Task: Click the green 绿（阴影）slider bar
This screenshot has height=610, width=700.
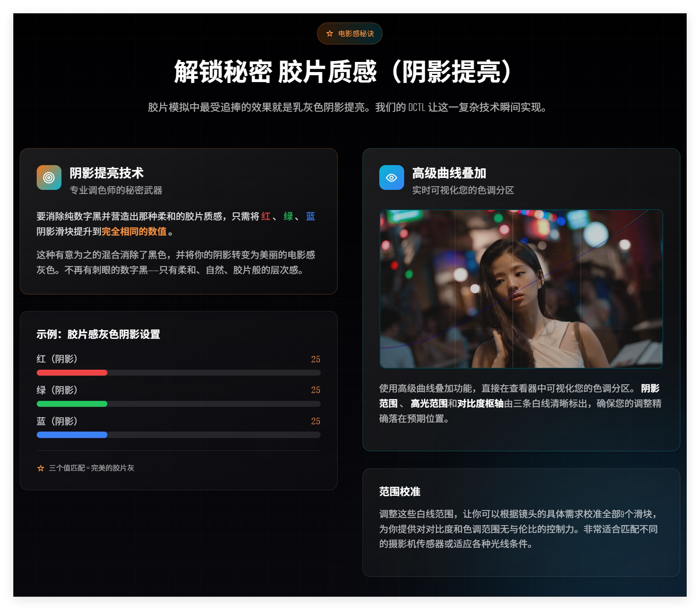Action: (x=178, y=404)
